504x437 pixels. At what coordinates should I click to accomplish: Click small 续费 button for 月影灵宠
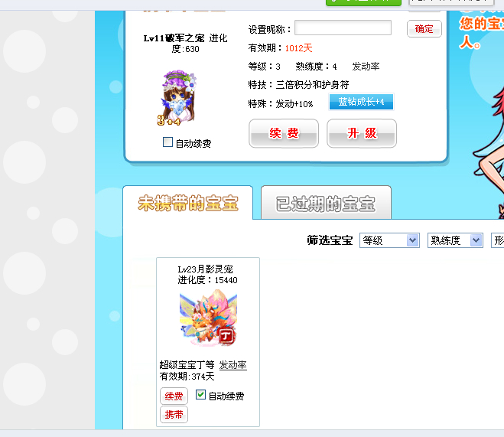[x=174, y=396]
